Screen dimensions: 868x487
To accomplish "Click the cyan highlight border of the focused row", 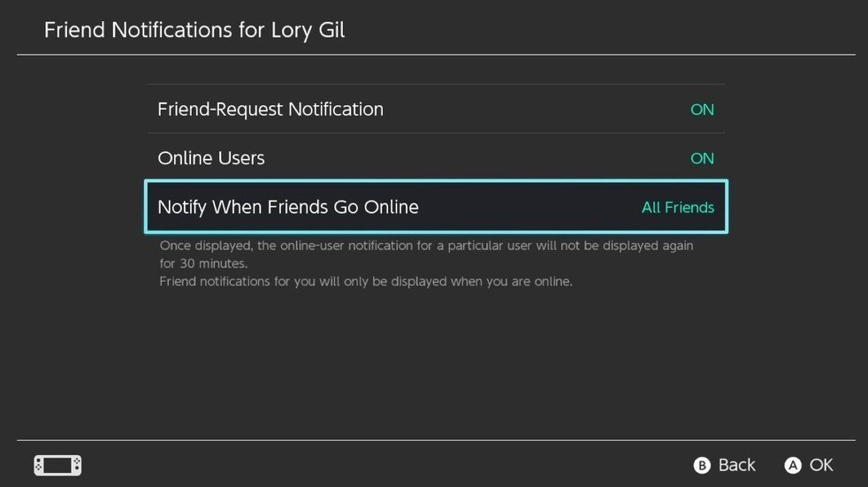I will pyautogui.click(x=437, y=181).
